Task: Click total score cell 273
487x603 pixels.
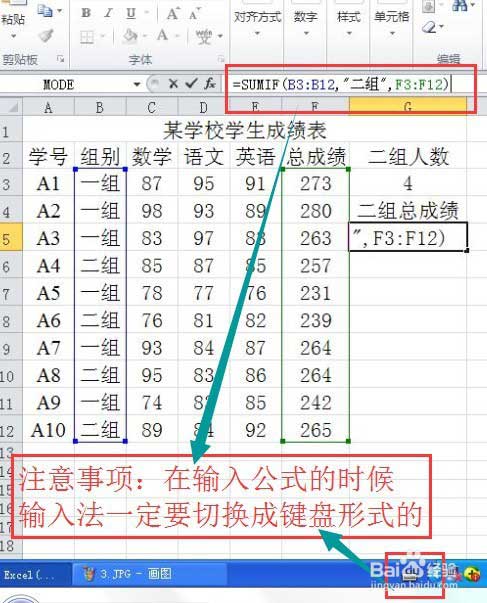Action: pos(316,183)
